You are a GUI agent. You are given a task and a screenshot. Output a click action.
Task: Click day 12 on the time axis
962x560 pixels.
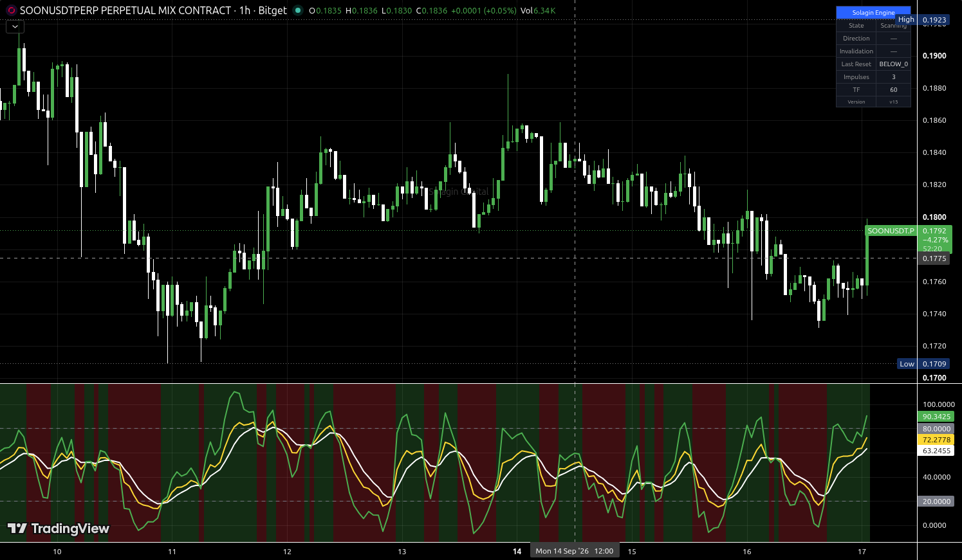click(x=287, y=552)
